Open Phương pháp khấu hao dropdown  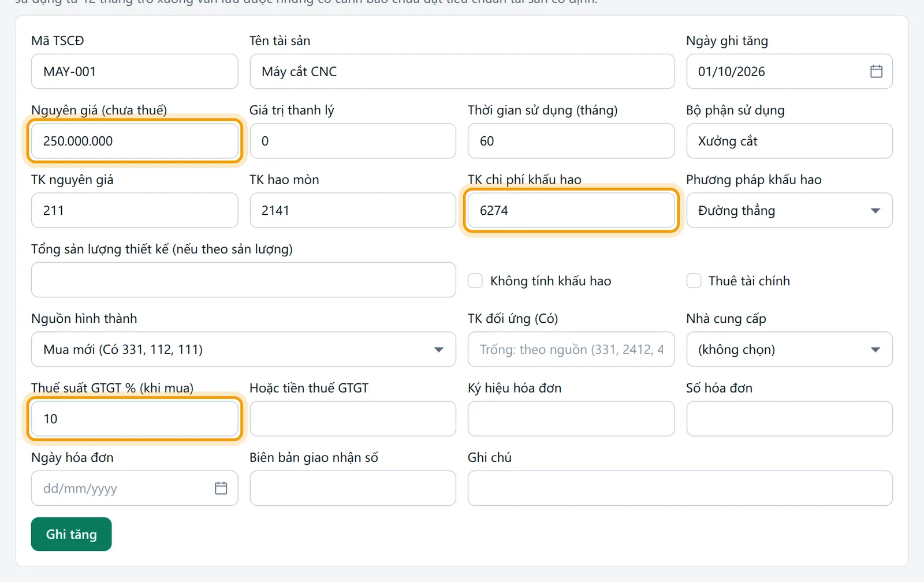[789, 211]
